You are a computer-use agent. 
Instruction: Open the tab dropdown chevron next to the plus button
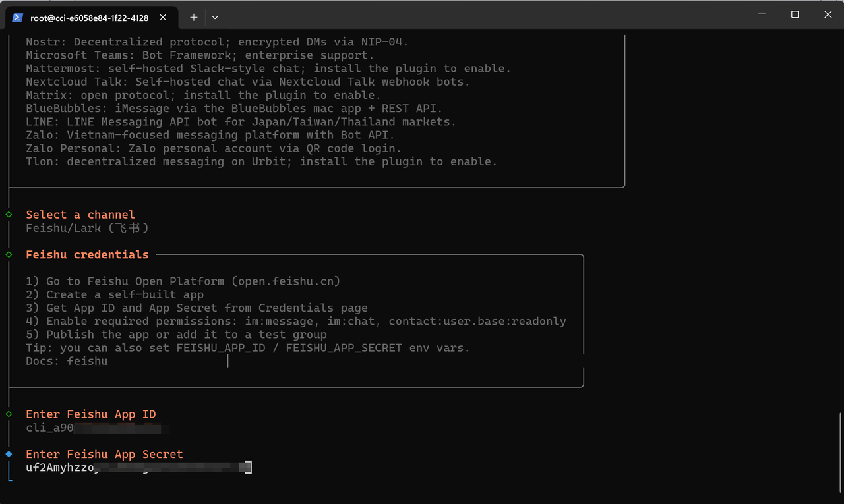click(x=215, y=18)
